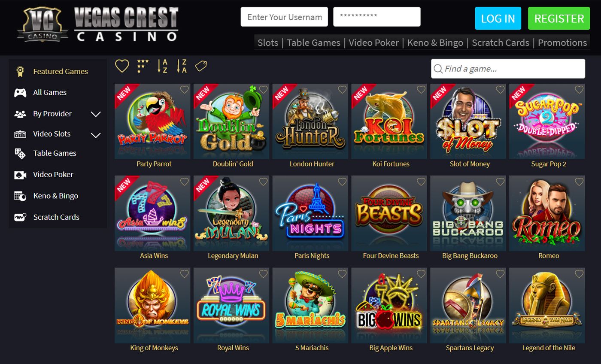The width and height of the screenshot is (601, 364).
Task: Toggle favorite heart on Romeo tile
Action: tap(579, 182)
